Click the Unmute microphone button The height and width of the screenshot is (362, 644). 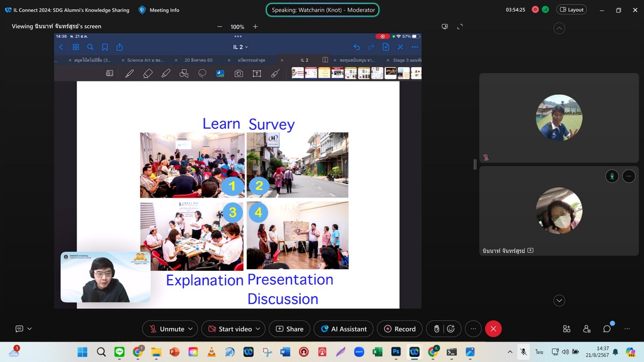pos(166,329)
